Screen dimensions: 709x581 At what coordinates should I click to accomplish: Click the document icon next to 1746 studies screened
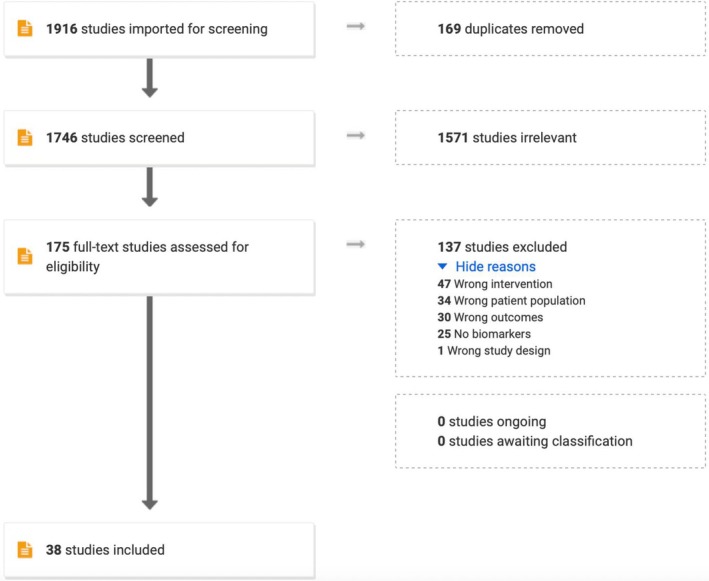pos(25,137)
